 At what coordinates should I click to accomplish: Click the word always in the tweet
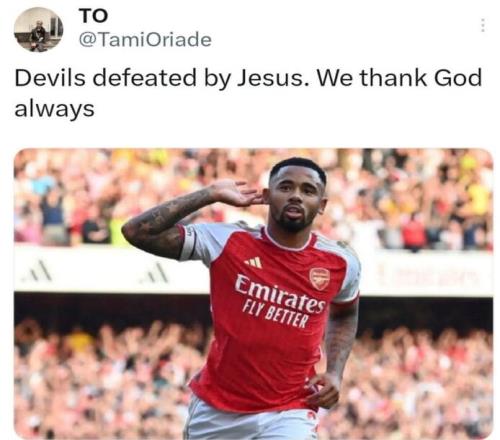(54, 109)
